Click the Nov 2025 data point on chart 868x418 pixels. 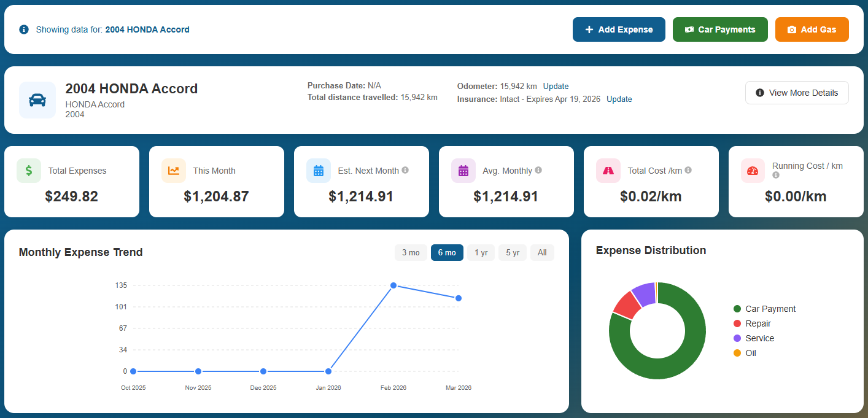pos(198,371)
